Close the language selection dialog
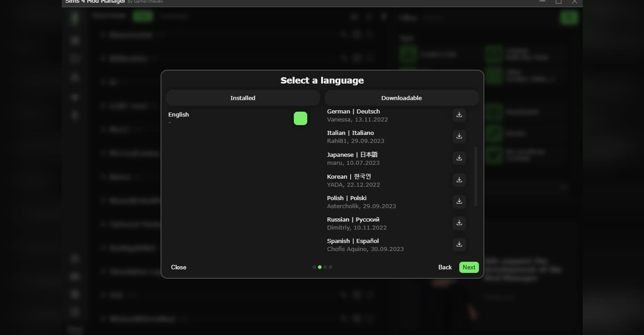Viewport: 644px width, 335px height. [178, 267]
